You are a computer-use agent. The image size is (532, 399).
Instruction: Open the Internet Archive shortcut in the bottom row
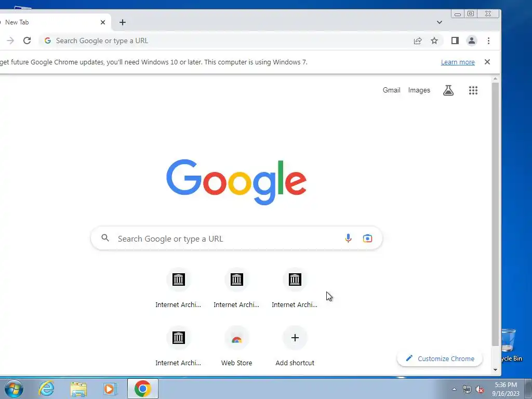tap(178, 345)
